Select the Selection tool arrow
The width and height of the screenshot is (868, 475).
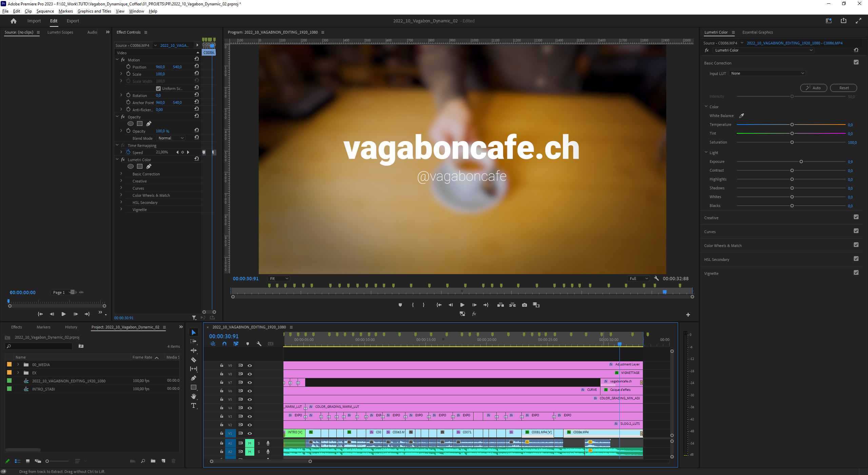(194, 332)
